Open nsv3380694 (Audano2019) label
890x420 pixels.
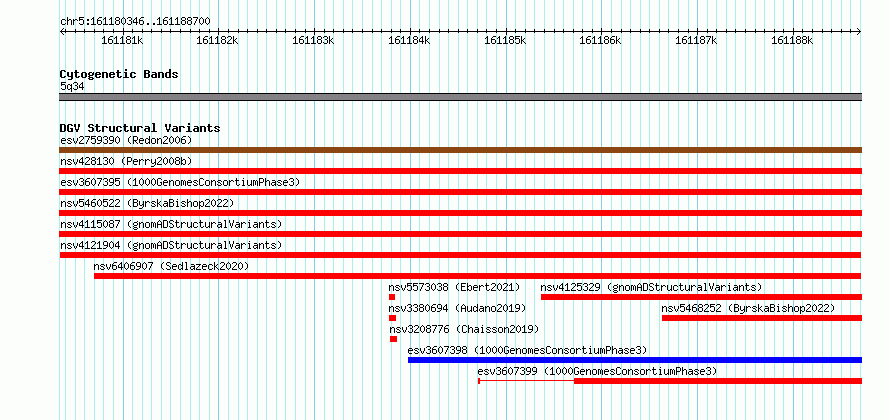(457, 308)
